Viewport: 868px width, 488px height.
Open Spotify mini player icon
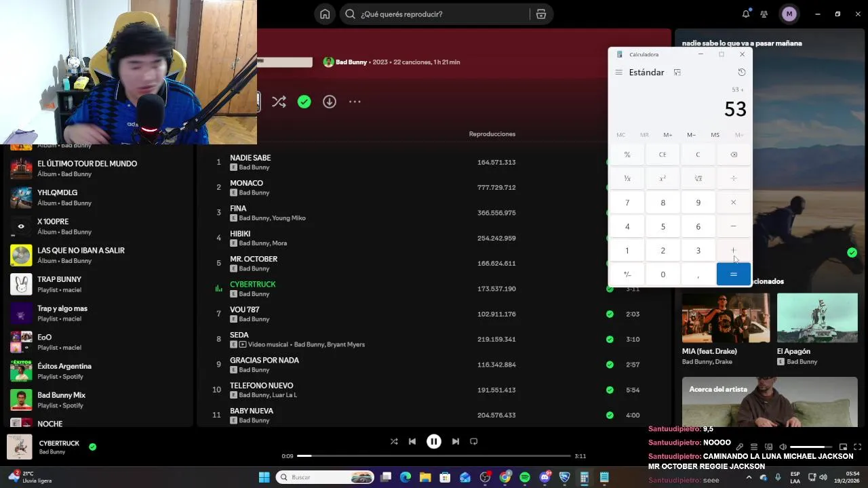pos(843,447)
